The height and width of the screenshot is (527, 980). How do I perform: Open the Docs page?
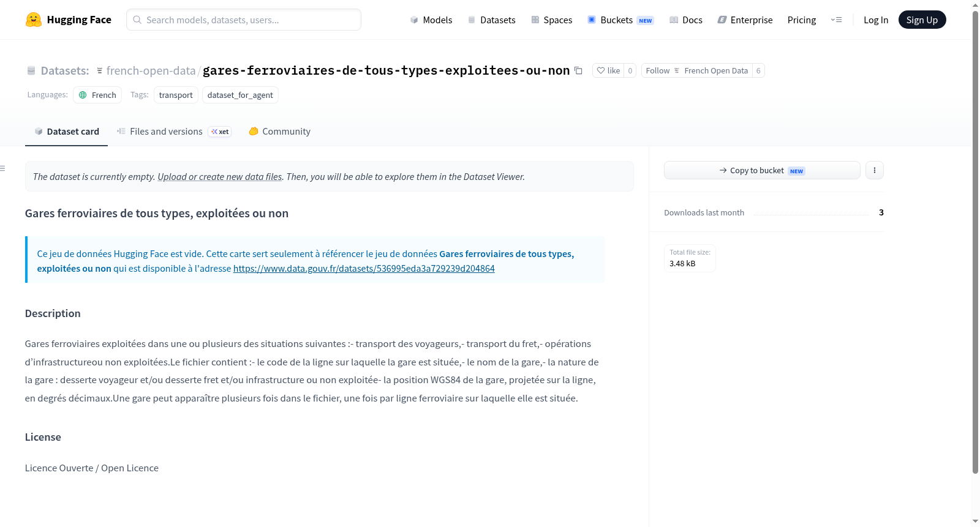pos(686,20)
